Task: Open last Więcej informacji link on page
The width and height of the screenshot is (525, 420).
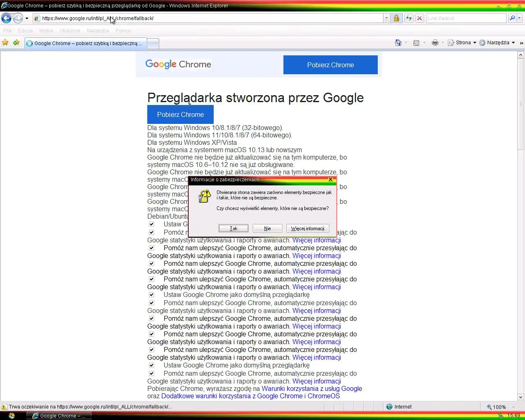Action: tap(317, 381)
